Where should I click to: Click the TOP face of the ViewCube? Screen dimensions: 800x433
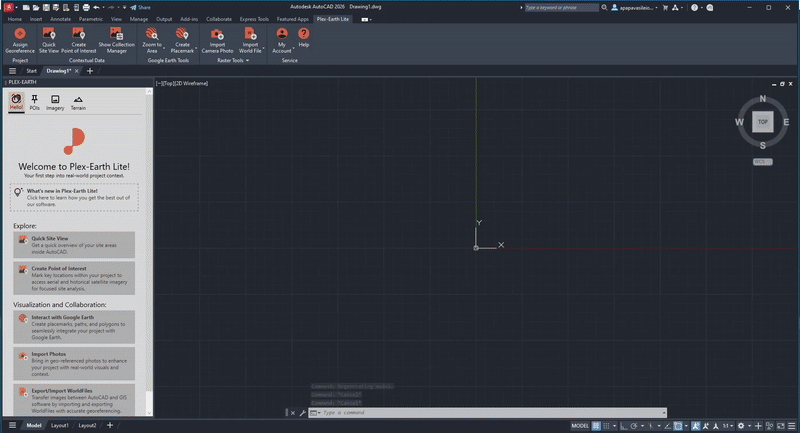[x=763, y=122]
